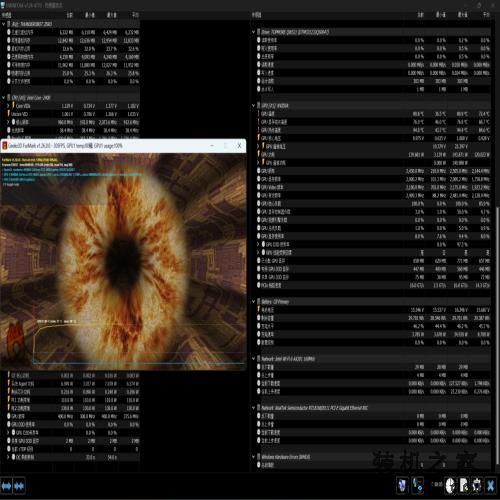
Task: Click the right pane vertical scrollbar
Action: point(497,335)
